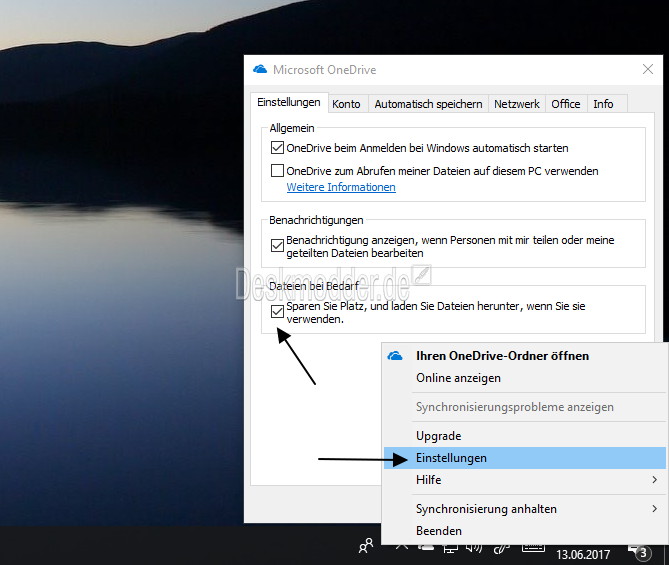The height and width of the screenshot is (565, 669).
Task: Switch to the Konto tab
Action: point(346,104)
